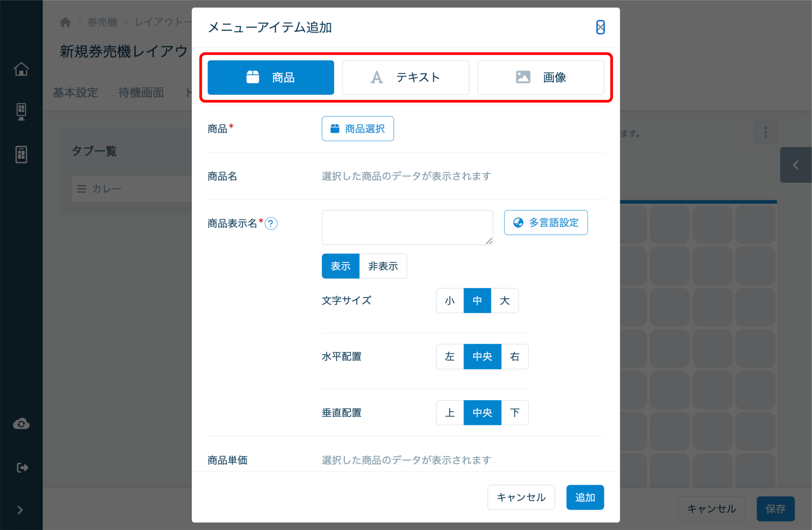Set 垂直配置 to 下
This screenshot has width=812, height=530.
tap(515, 413)
